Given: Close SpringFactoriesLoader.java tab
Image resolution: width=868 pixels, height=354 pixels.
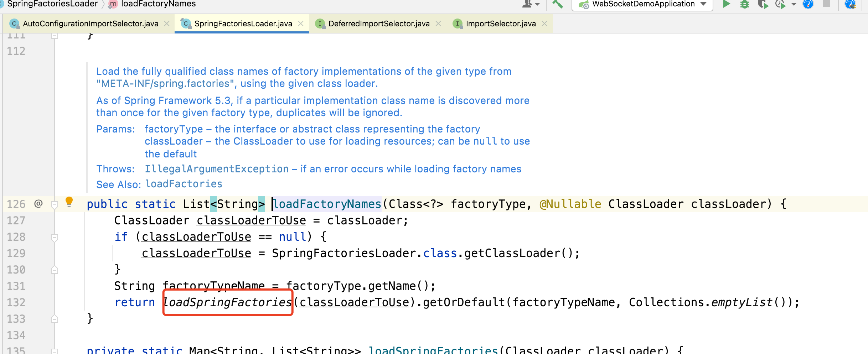Looking at the screenshot, I should pos(301,24).
